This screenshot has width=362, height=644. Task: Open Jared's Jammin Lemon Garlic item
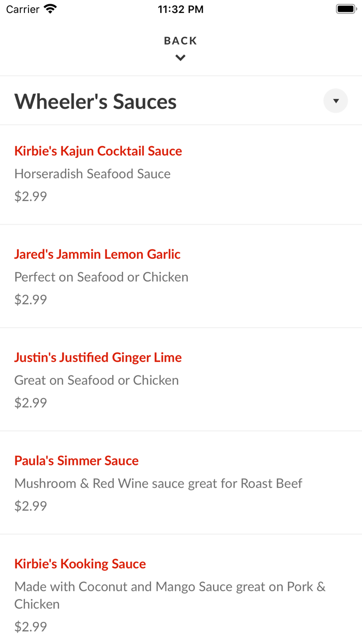97,254
